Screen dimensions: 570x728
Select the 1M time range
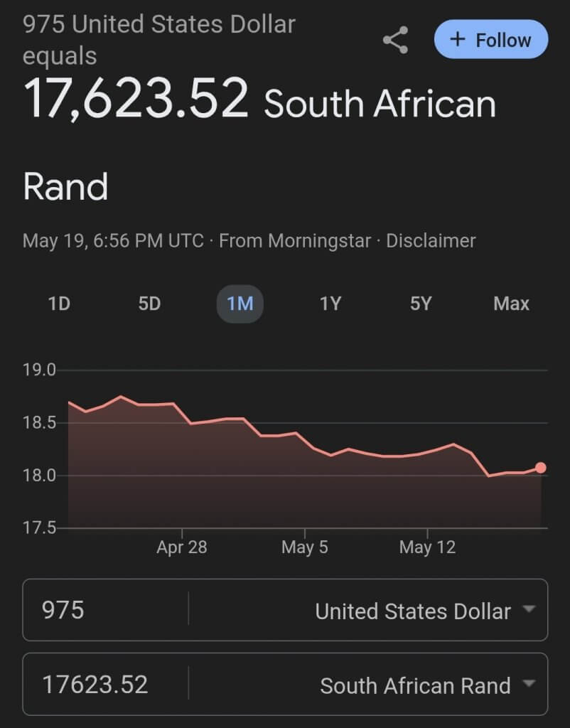[240, 304]
